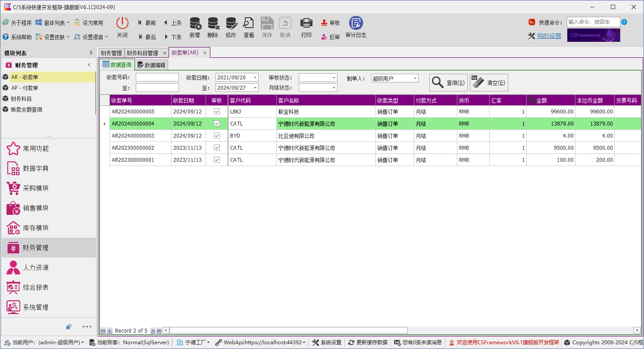The image size is (644, 349).
Task: Click the 查看 view record icon
Action: point(249,23)
